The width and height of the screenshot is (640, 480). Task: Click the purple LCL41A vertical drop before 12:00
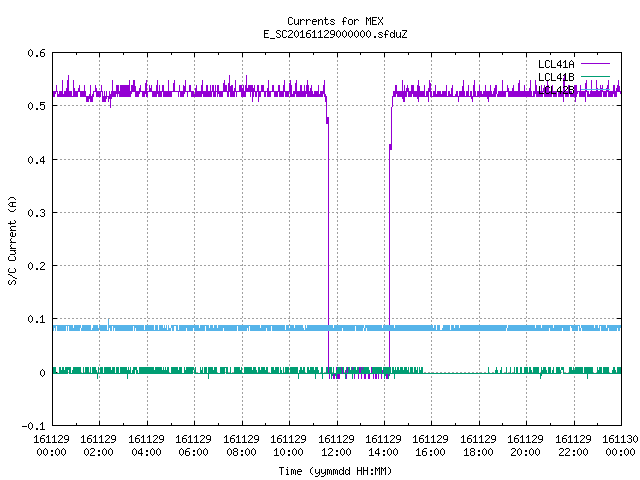tap(328, 245)
